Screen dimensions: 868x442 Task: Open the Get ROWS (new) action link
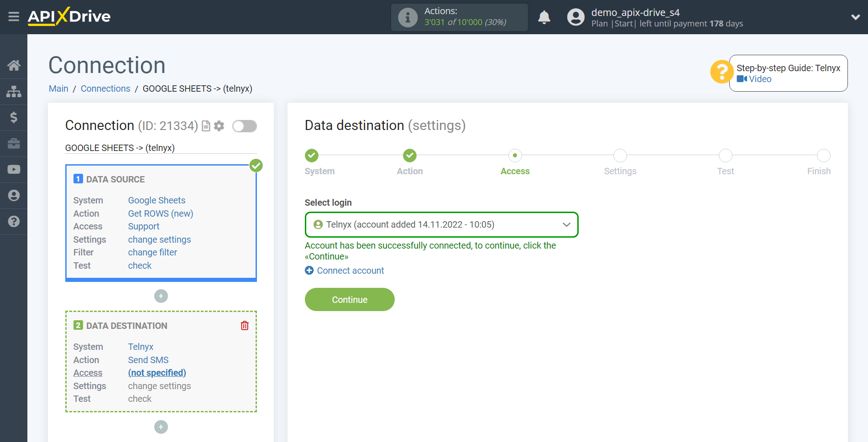[x=161, y=213]
